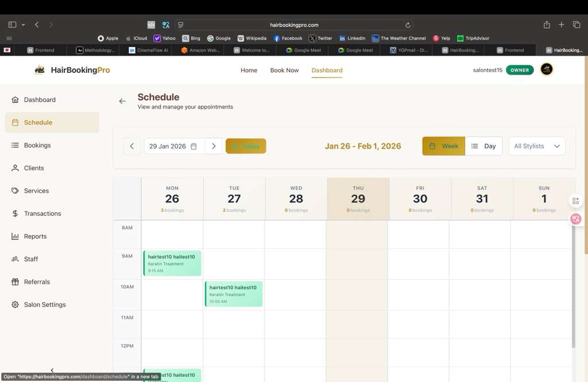Screen dimensions: 588x382
Task: Select the Home navigation tab
Action: point(249,71)
